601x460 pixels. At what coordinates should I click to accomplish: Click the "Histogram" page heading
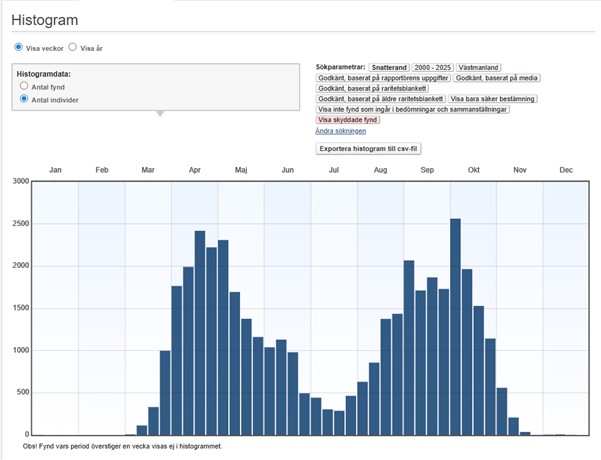[x=45, y=20]
